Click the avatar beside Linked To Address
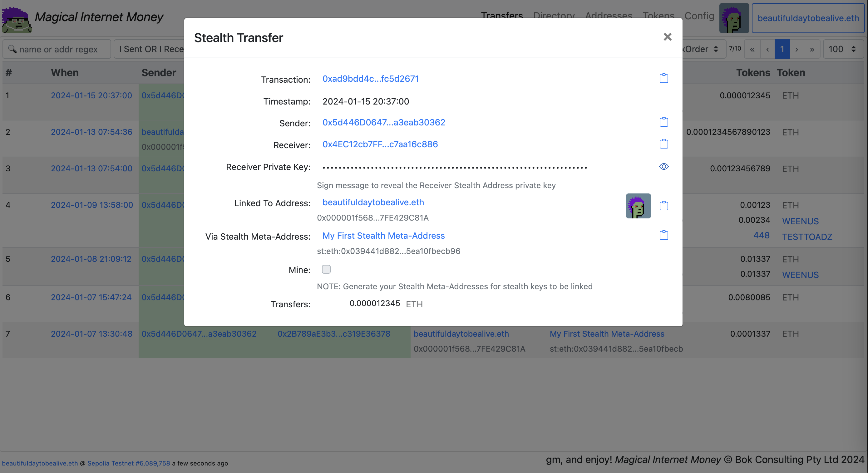 (x=638, y=206)
